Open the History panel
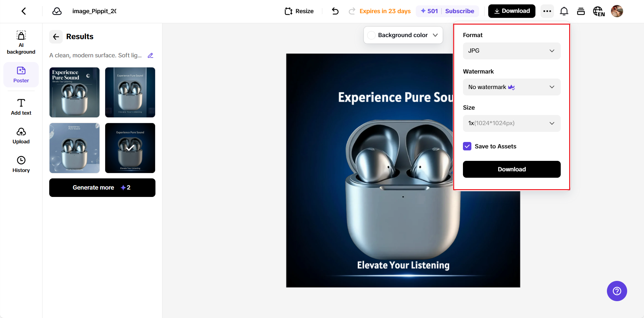The width and height of the screenshot is (644, 318). [x=21, y=165]
